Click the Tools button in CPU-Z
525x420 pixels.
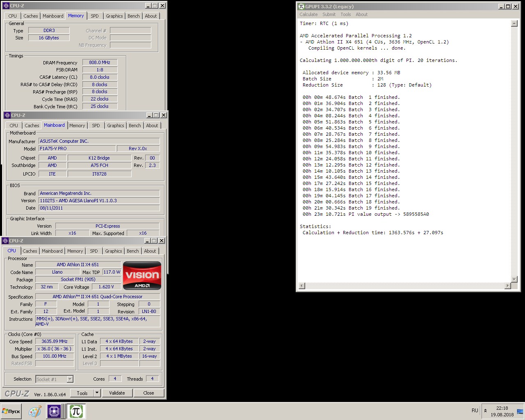pos(82,393)
